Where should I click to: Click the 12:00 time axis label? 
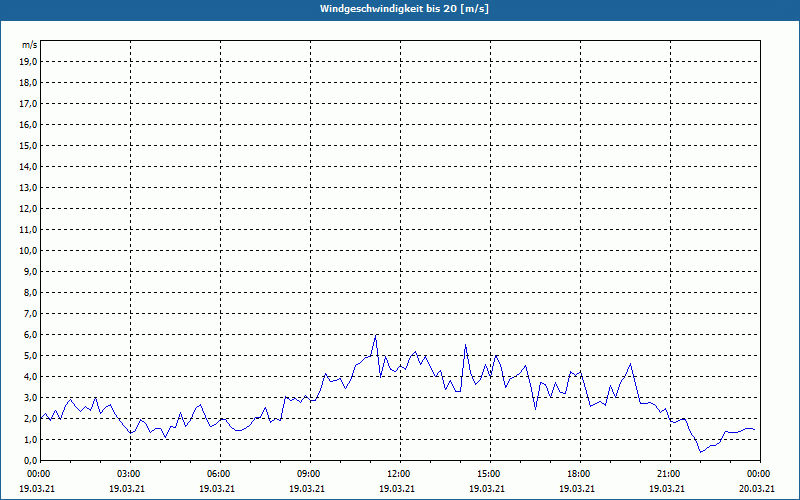tap(399, 474)
